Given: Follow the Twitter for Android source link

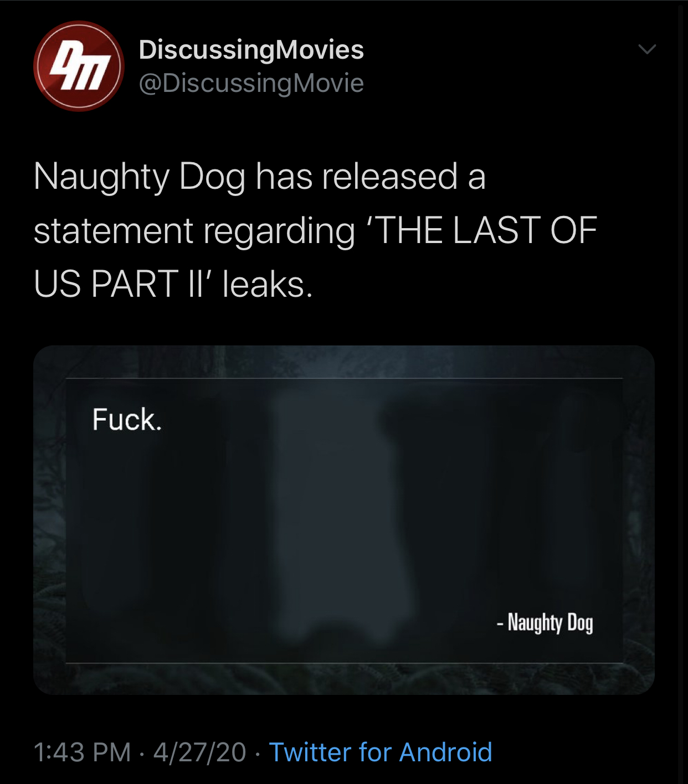Looking at the screenshot, I should [381, 752].
